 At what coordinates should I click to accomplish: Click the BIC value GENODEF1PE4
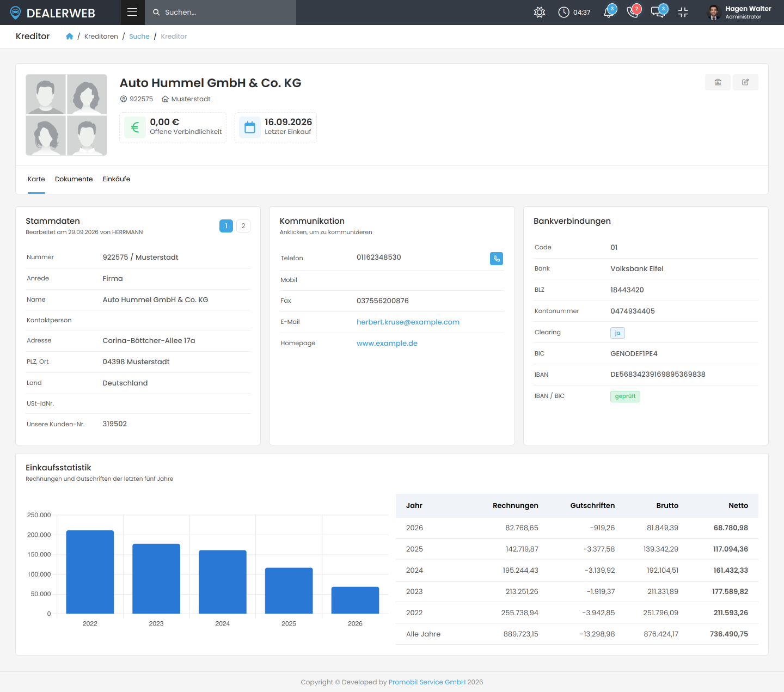pos(634,354)
